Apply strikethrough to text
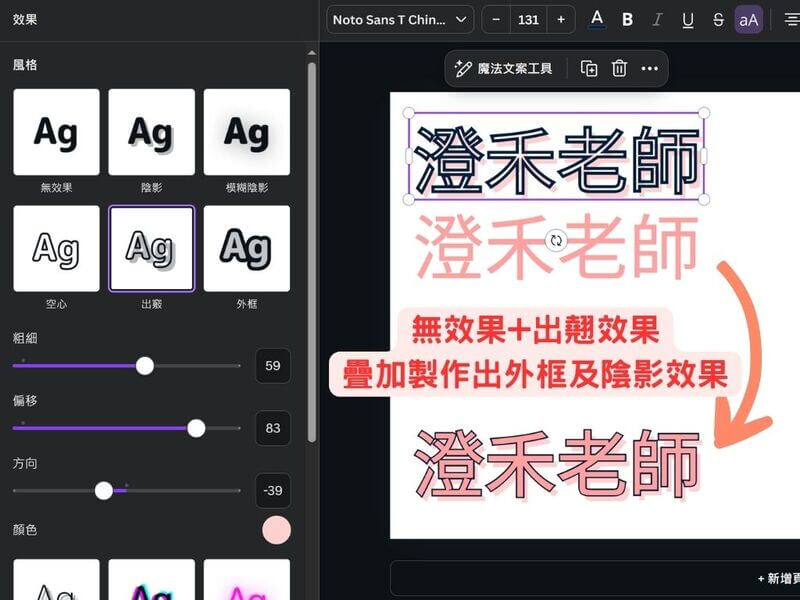The image size is (800, 600). (718, 19)
